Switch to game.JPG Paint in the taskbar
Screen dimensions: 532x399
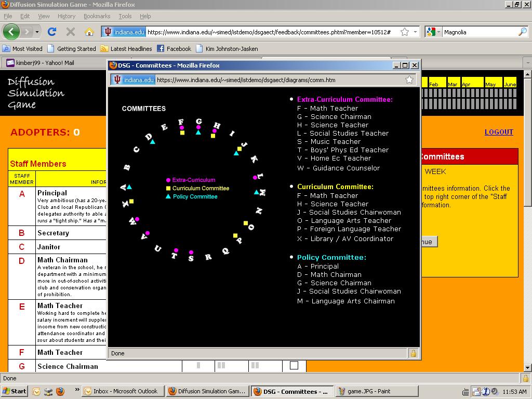click(x=376, y=391)
